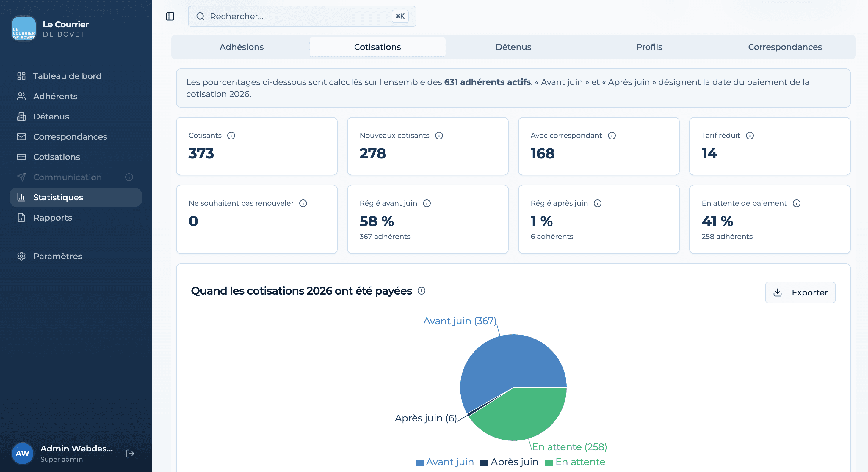Click the Correspondances envelope icon
This screenshot has height=472, width=868.
coord(21,137)
